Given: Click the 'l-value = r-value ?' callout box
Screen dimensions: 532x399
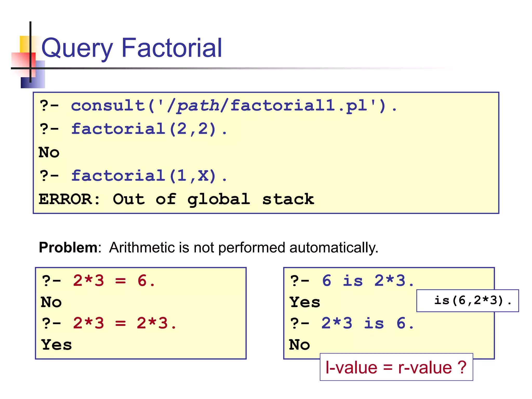Looking at the screenshot, I should pos(396,367).
